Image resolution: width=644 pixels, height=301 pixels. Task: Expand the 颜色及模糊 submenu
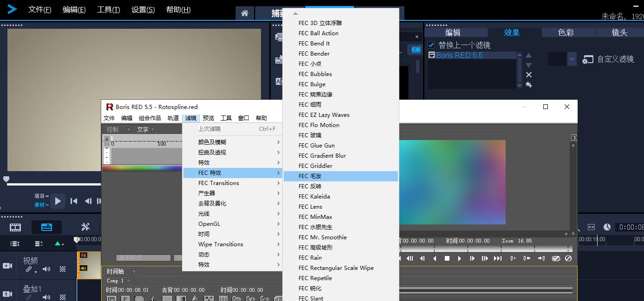(x=233, y=142)
